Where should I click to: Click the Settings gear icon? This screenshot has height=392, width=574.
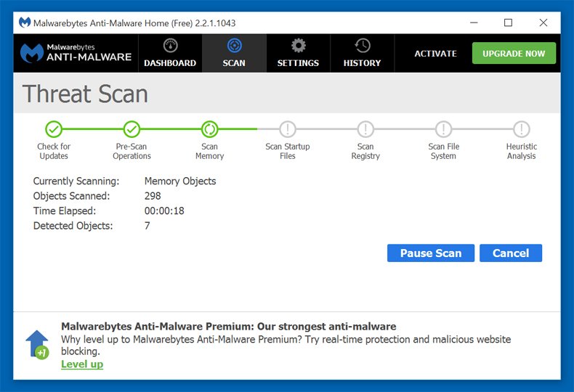(299, 46)
